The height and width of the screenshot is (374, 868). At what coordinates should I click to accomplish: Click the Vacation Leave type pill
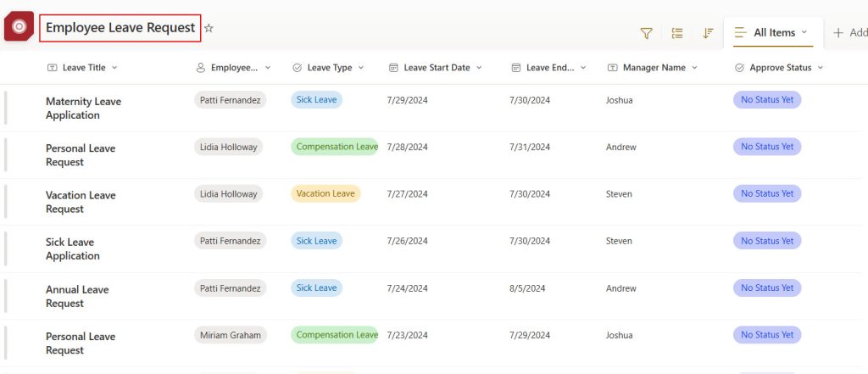325,193
